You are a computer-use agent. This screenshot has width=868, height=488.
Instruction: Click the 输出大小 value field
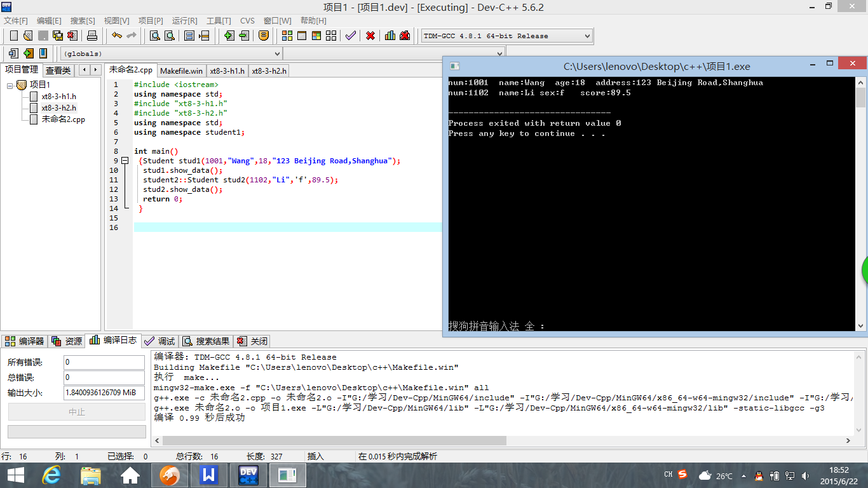(104, 393)
